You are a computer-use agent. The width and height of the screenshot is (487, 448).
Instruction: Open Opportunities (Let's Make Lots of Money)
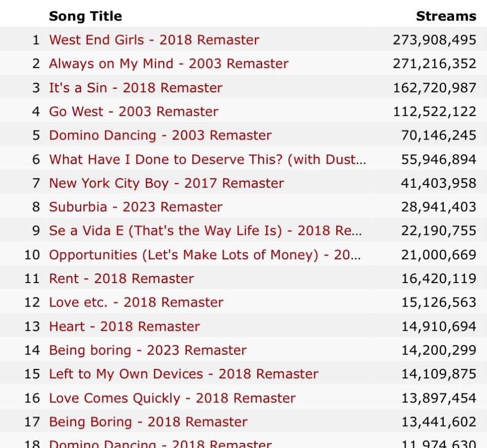(205, 255)
